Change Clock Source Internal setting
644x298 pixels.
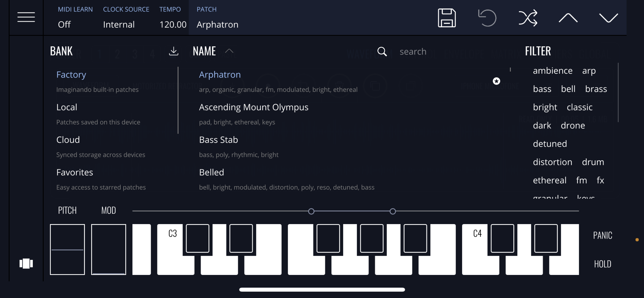coord(126,17)
